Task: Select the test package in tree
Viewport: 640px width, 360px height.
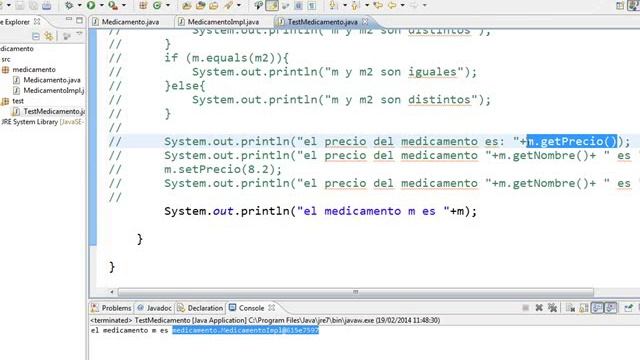Action: pos(18,101)
